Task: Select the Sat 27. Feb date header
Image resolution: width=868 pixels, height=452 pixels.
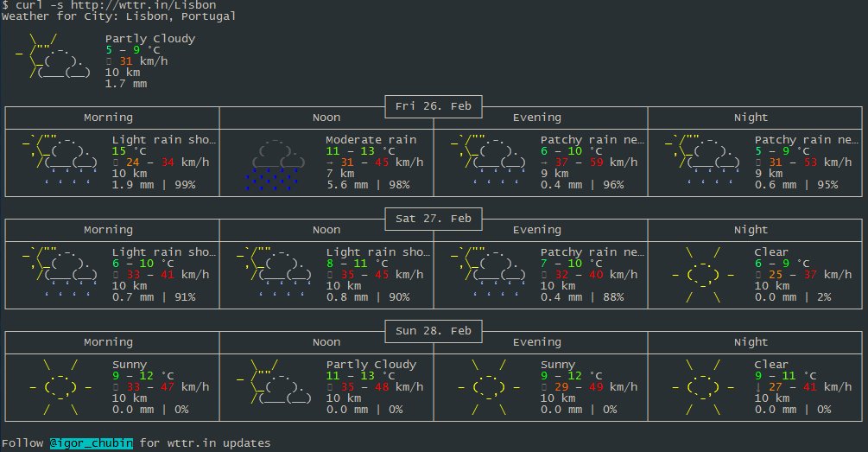Action: tap(434, 219)
